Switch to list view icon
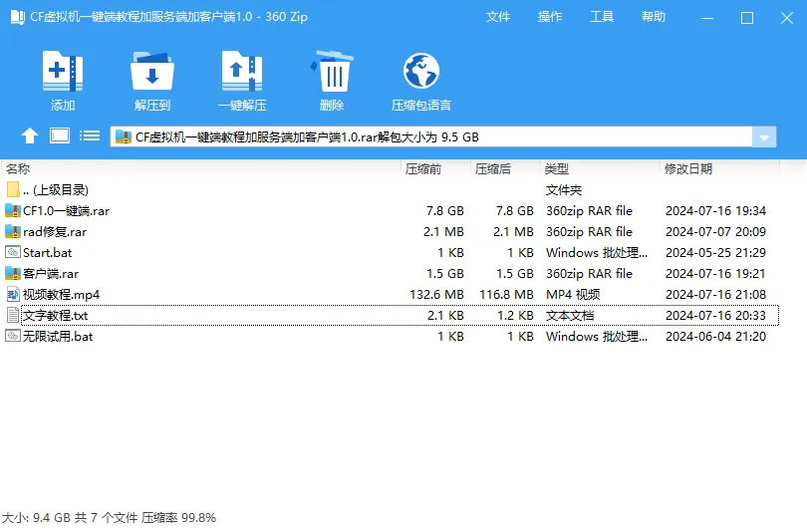The height and width of the screenshot is (532, 807). click(x=90, y=136)
